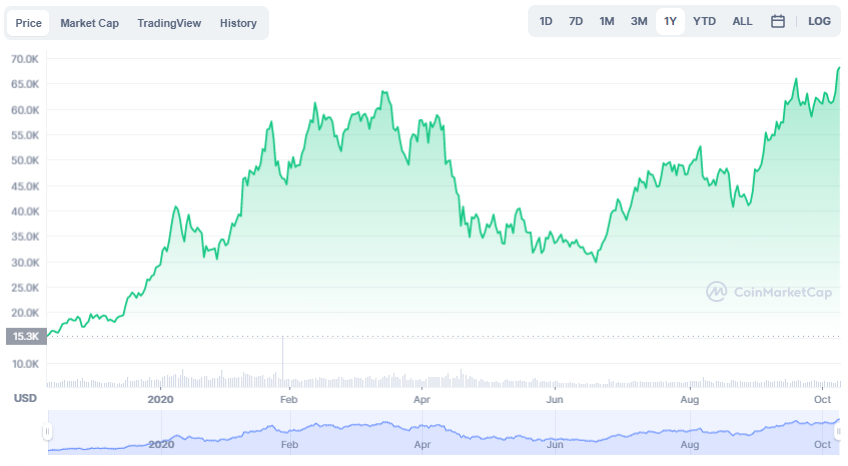848x466 pixels.
Task: Click the tall volume spike bar near February
Action: click(283, 361)
